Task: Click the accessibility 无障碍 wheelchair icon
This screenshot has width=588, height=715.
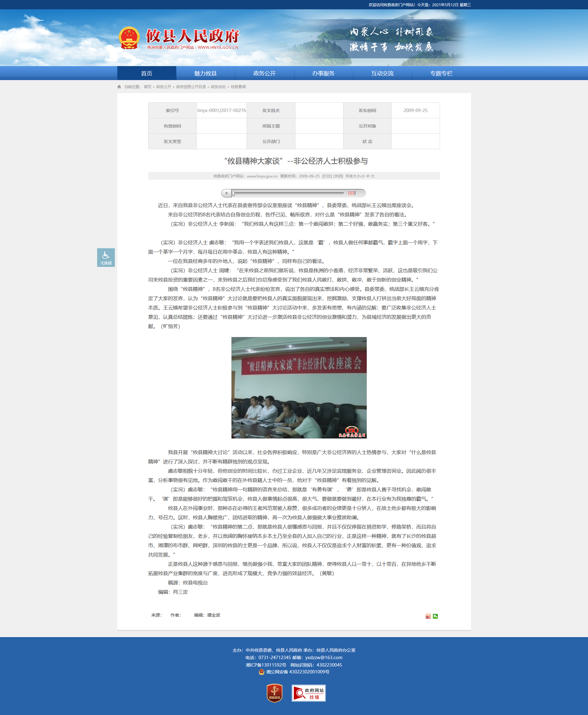Action: tap(106, 257)
